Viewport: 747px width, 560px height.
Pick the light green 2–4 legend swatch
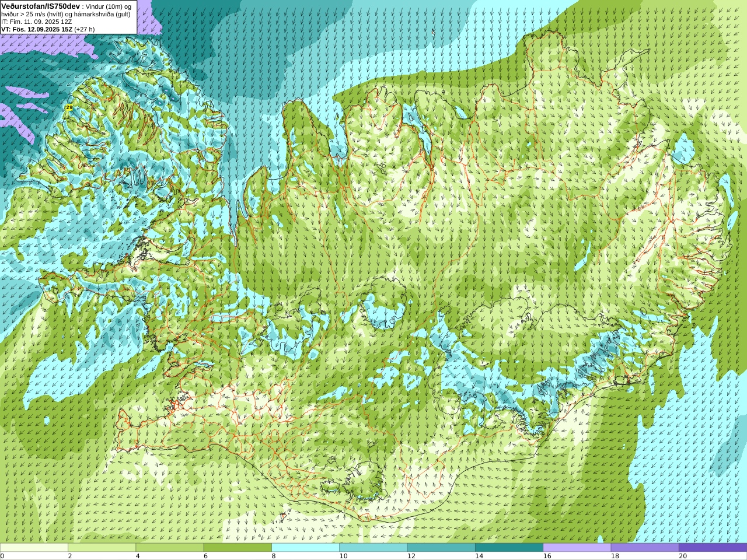102,548
